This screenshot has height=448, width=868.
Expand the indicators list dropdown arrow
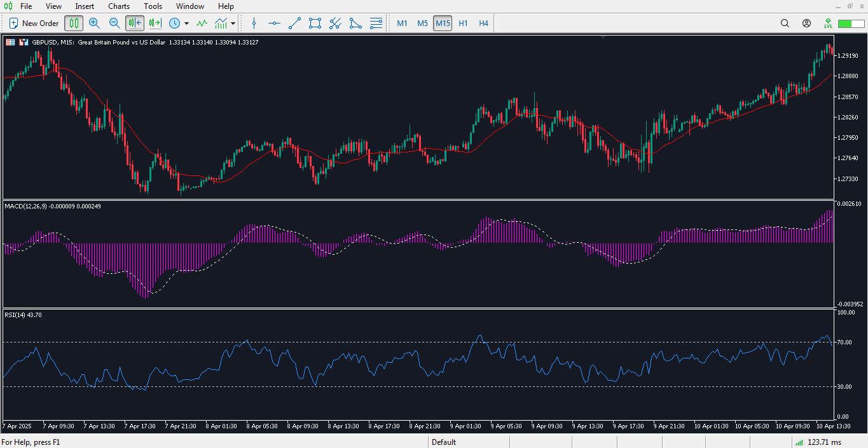click(233, 24)
